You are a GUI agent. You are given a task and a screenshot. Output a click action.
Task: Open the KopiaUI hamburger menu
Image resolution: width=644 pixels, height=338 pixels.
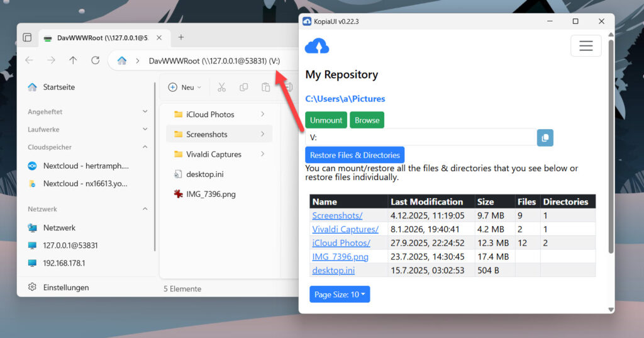pos(586,46)
